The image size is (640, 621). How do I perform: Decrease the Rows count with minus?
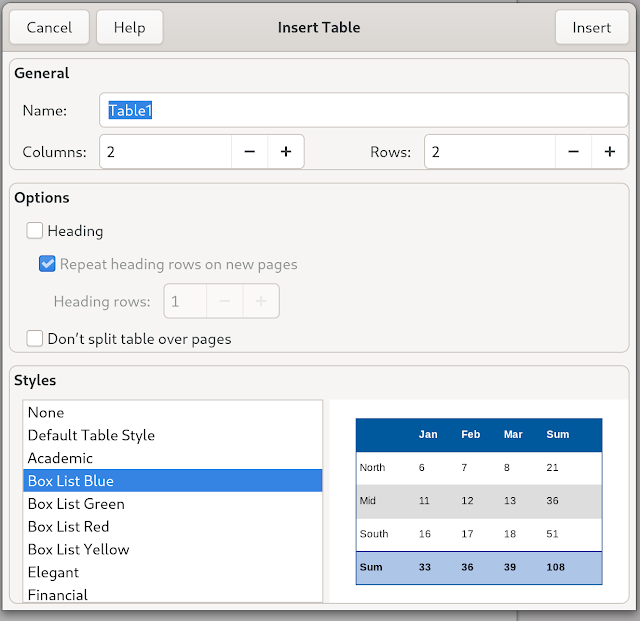(x=573, y=152)
